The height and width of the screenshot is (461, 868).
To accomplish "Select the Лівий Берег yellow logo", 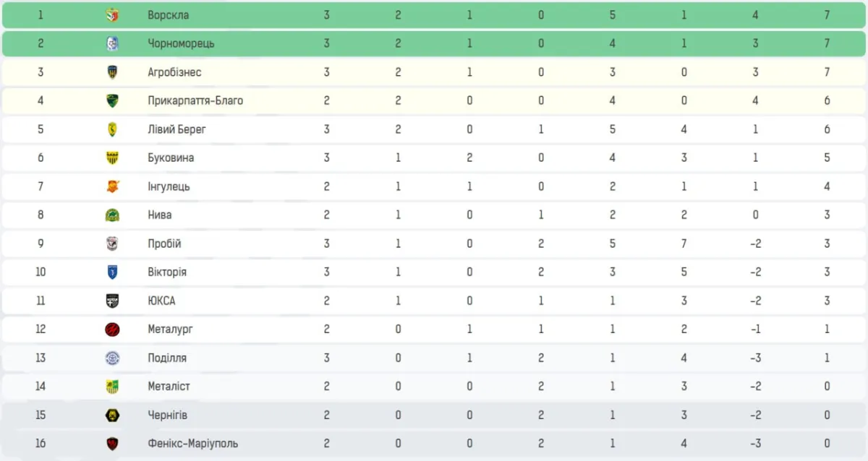I will [112, 129].
